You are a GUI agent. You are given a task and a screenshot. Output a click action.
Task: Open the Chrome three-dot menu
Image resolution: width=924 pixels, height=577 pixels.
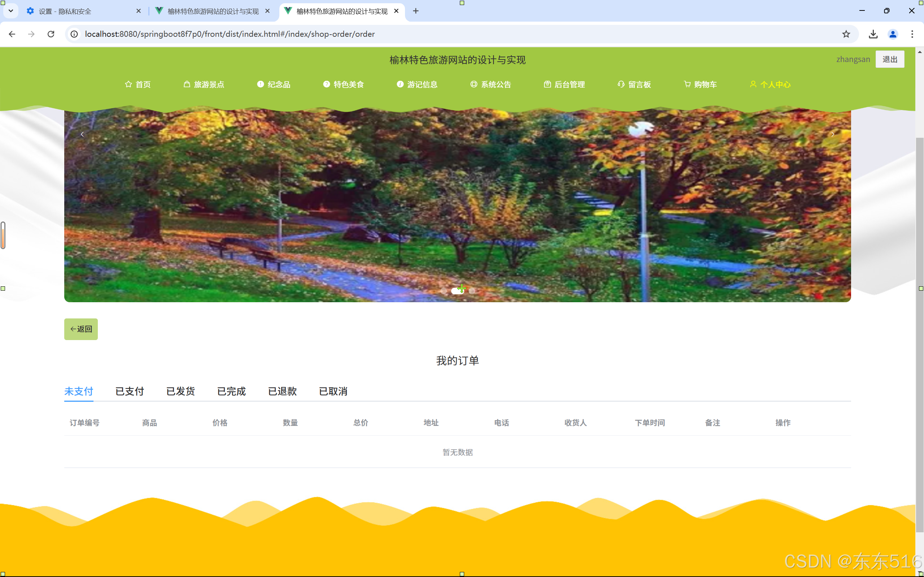pyautogui.click(x=912, y=34)
